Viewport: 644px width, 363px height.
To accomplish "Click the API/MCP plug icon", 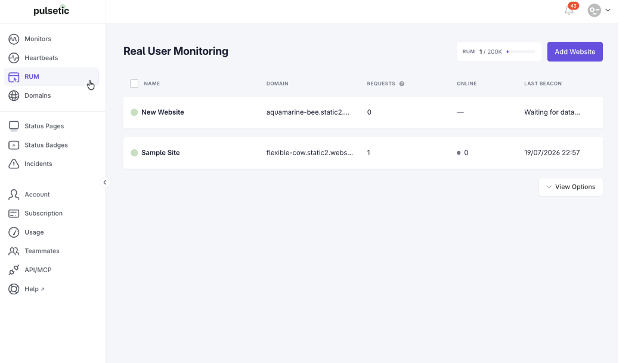I will pos(14,270).
